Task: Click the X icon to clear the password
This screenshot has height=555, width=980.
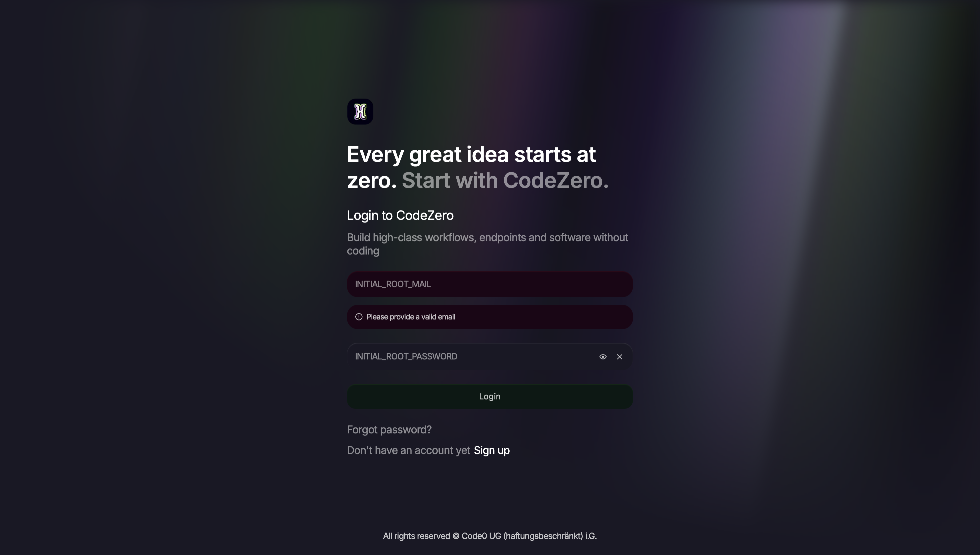Action: [x=619, y=356]
